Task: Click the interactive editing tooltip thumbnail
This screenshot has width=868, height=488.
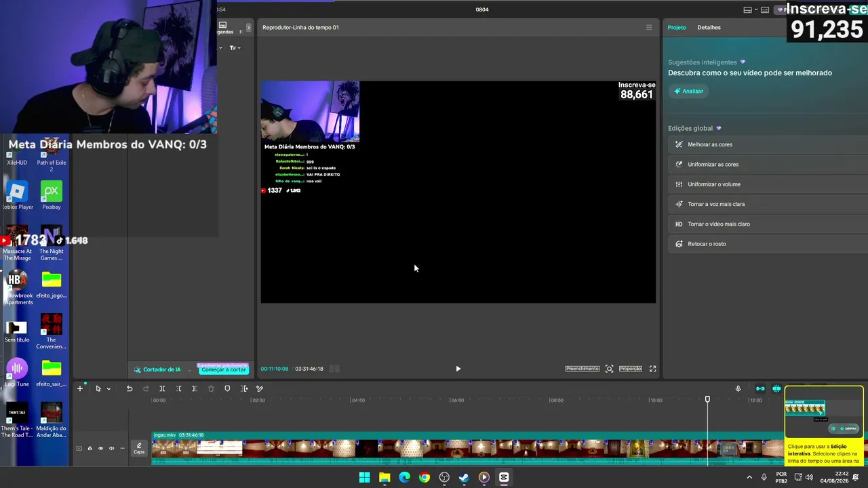Action: click(824, 413)
